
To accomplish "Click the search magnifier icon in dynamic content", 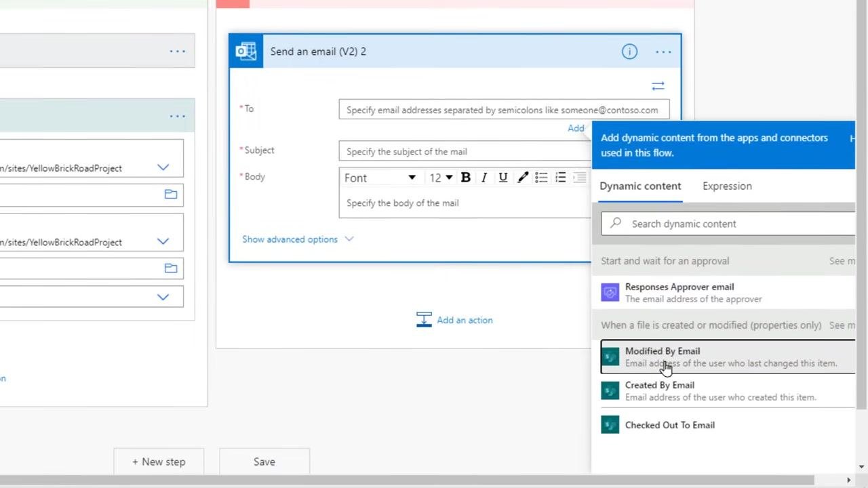I will point(616,222).
